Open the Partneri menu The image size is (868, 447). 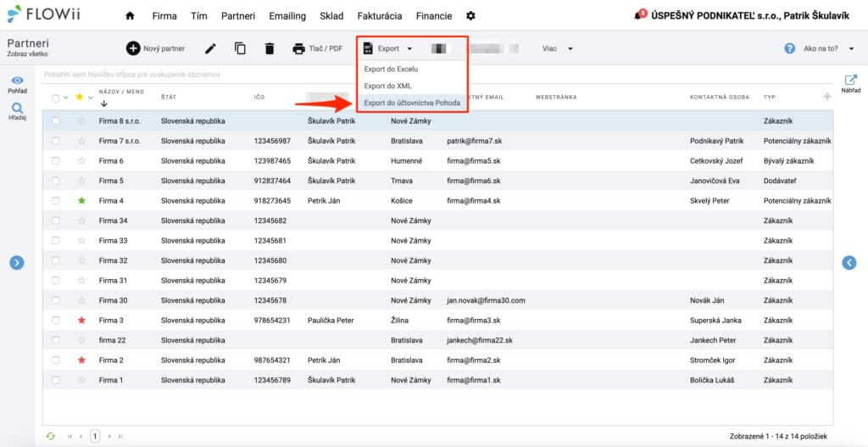(x=238, y=16)
